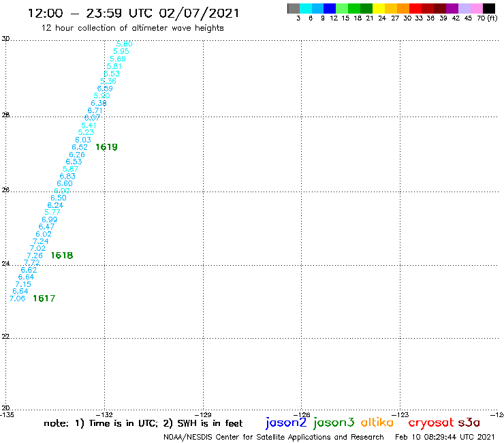Click the 5.81 wave height reading
Screen dimensions: 504x443
114,66
